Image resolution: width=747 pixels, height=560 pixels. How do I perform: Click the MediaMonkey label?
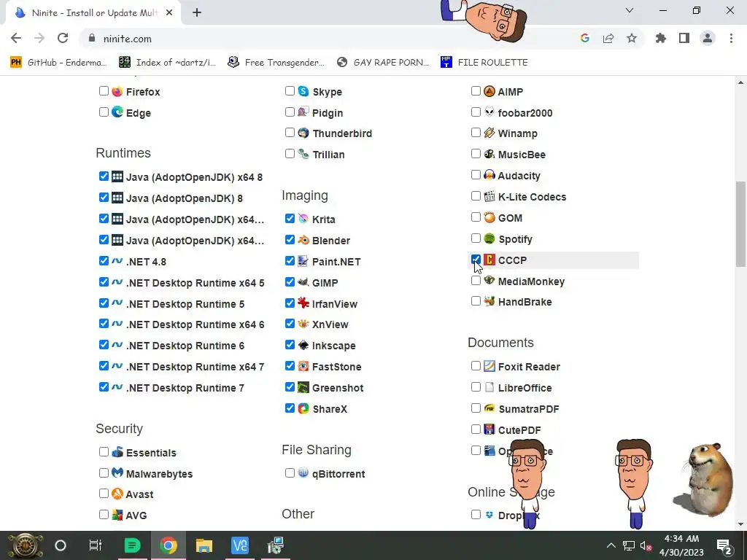pos(531,281)
